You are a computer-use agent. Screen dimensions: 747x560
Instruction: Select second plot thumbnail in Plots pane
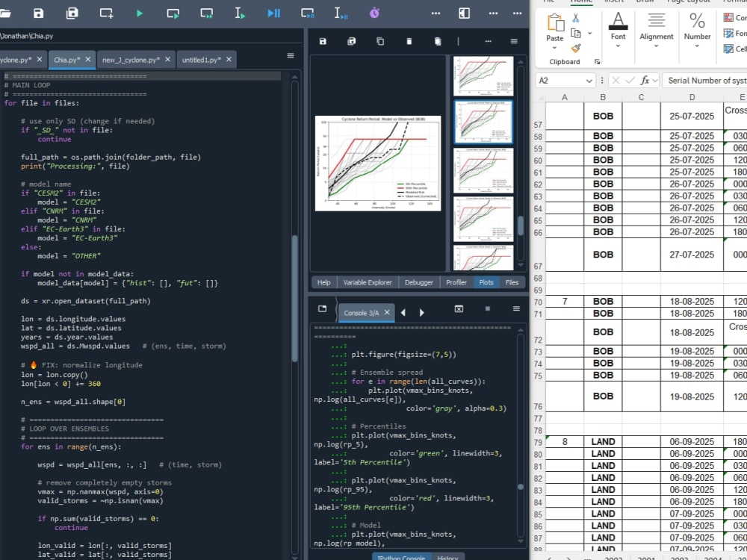tap(483, 122)
